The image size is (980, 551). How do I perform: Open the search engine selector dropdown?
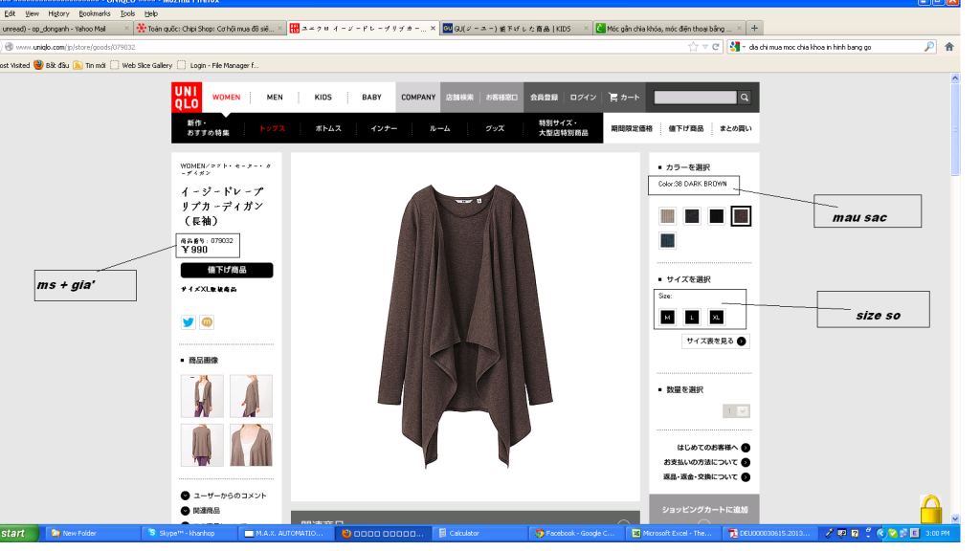pos(736,46)
